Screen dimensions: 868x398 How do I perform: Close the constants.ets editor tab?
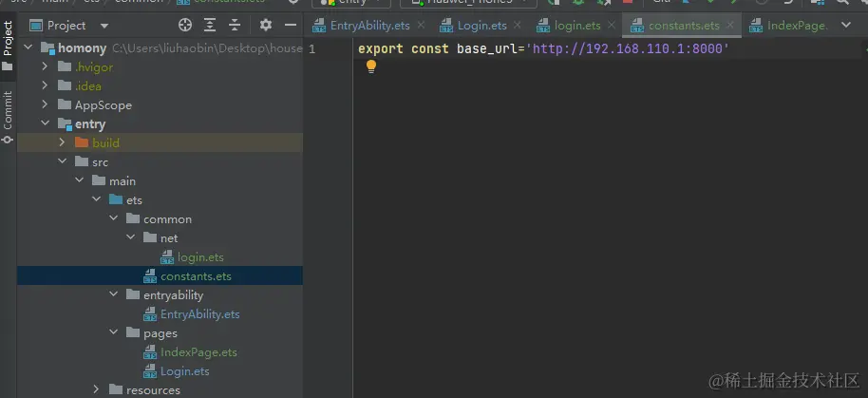click(730, 25)
